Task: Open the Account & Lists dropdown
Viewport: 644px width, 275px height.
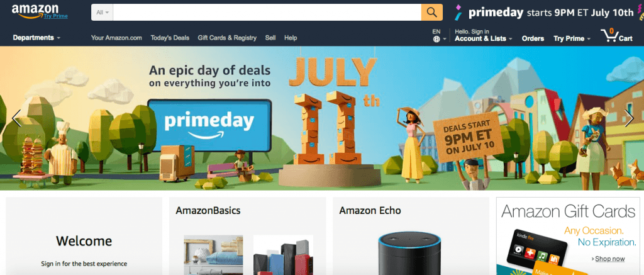Action: point(484,38)
